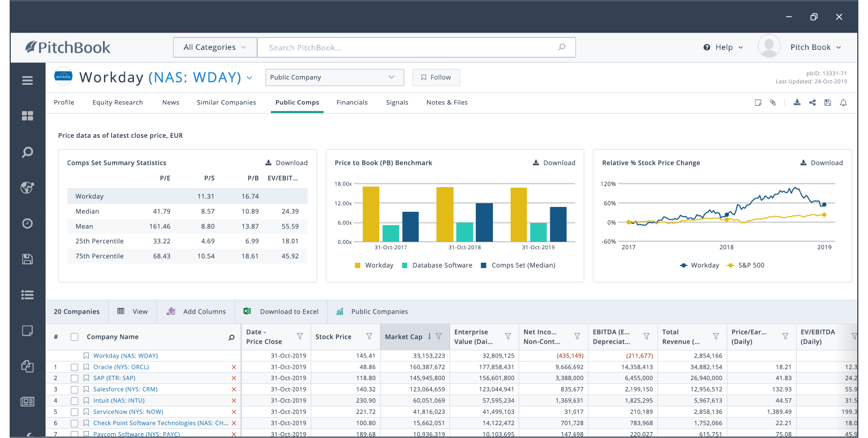Open the Salesforce (NYS: CRM) link

point(125,390)
